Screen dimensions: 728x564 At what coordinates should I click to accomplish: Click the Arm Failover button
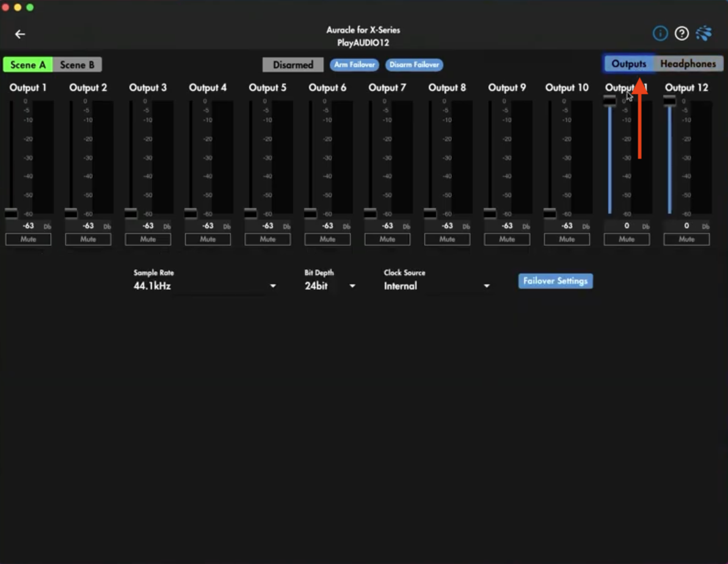[354, 64]
